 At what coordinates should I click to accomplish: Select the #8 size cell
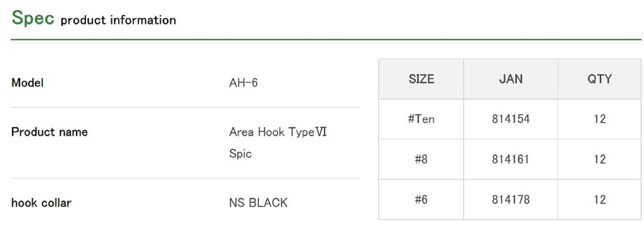tap(421, 159)
